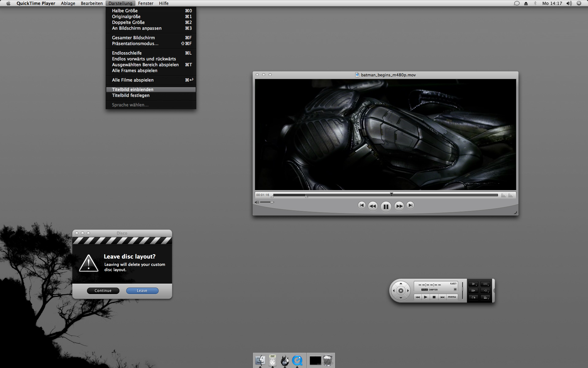Rewind the batman_begins movie

(373, 206)
